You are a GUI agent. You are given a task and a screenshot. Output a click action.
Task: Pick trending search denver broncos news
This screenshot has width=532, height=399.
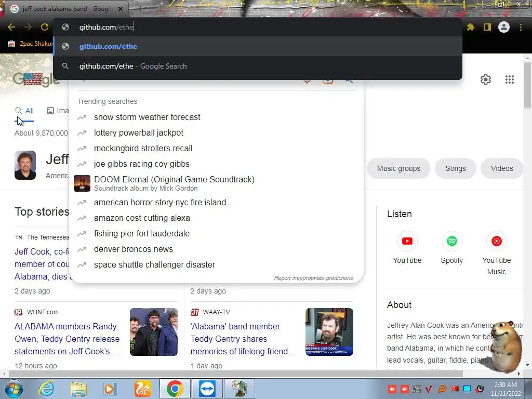coord(216,249)
